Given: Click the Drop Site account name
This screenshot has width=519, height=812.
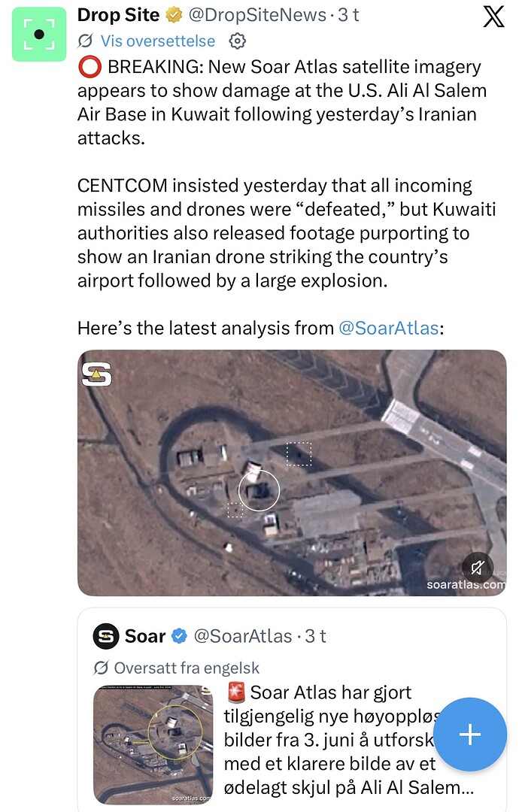Looking at the screenshot, I should click(x=118, y=15).
